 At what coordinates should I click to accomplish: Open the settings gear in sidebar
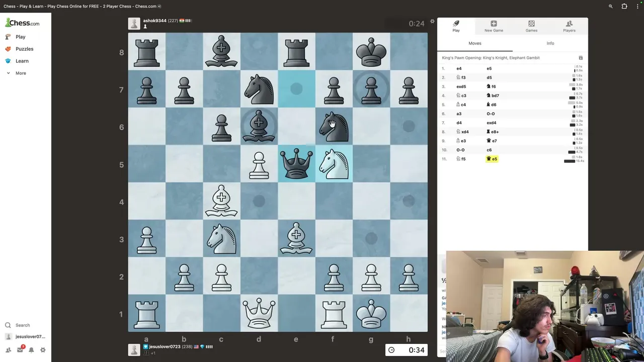click(43, 350)
